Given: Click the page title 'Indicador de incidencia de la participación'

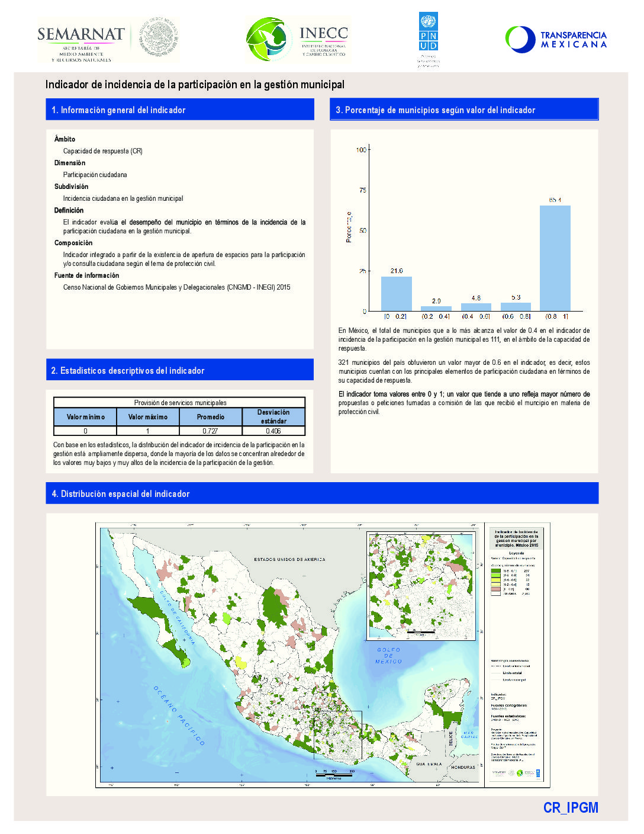Looking at the screenshot, I should (x=195, y=85).
